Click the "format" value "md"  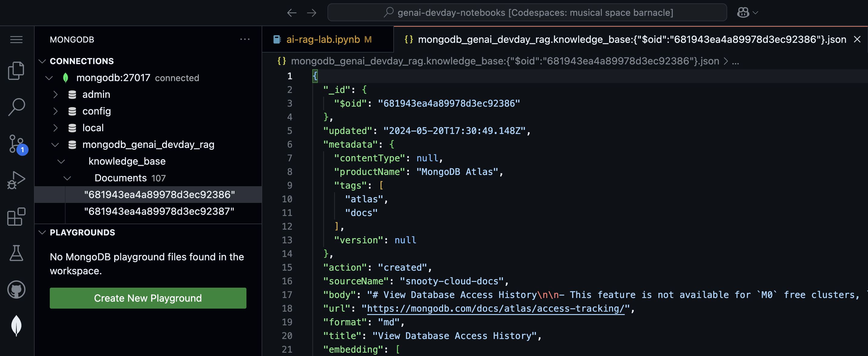pyautogui.click(x=389, y=322)
